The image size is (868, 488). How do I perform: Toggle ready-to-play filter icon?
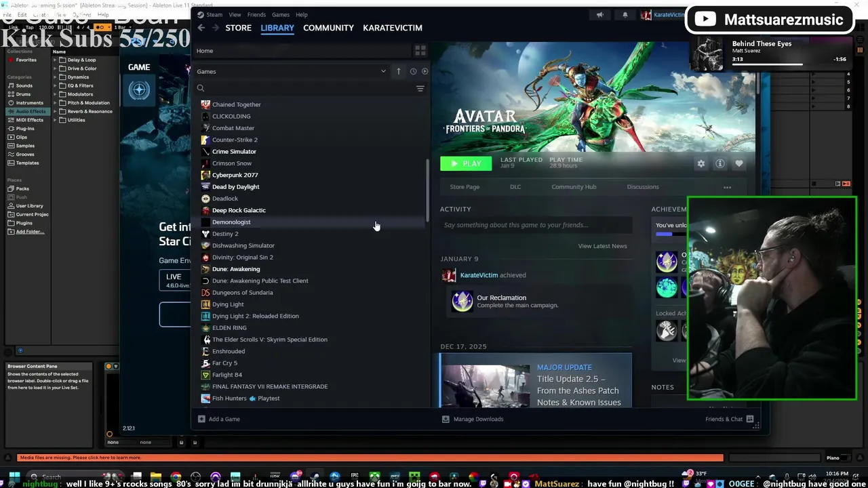[x=425, y=71]
